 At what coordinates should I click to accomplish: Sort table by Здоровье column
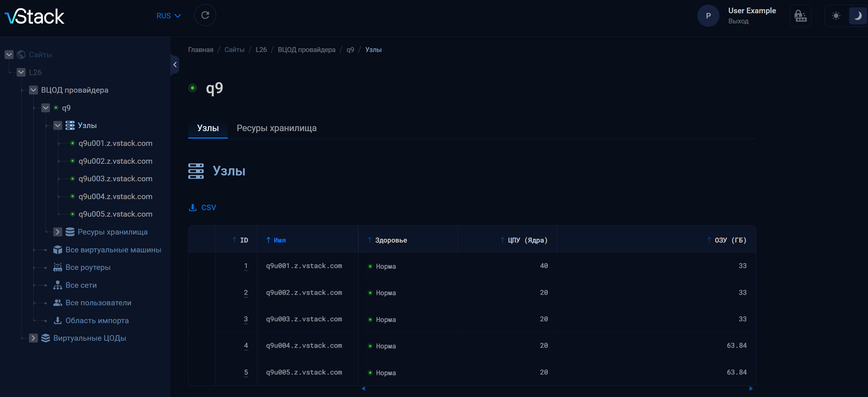point(387,240)
